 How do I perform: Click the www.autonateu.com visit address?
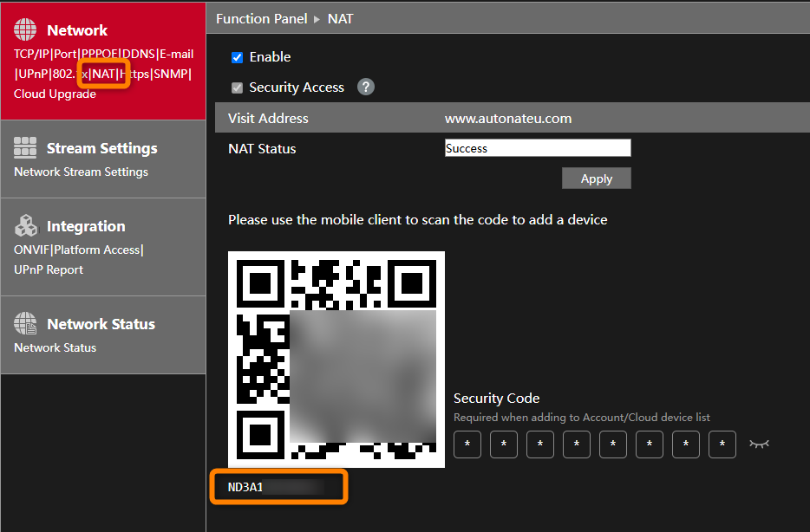508,119
